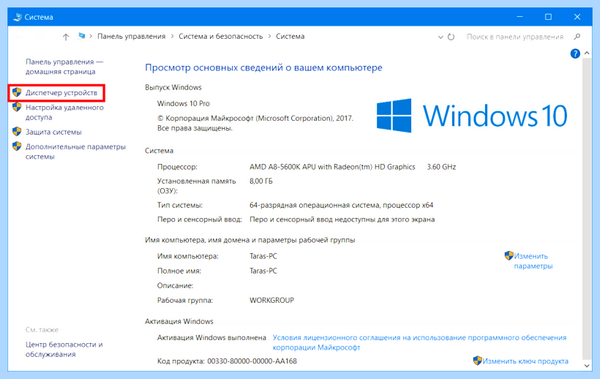Close the Система window
Image resolution: width=600 pixels, height=379 pixels.
pyautogui.click(x=577, y=17)
